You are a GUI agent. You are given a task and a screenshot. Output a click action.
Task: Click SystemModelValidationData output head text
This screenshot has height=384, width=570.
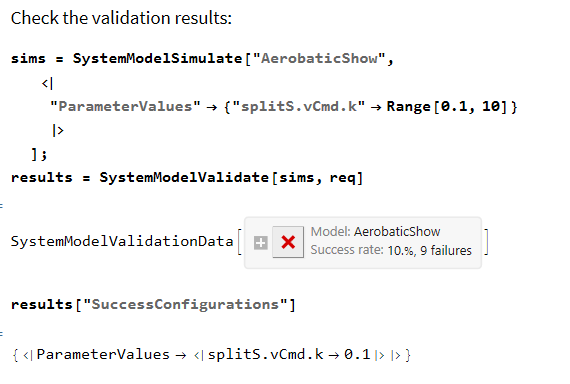[122, 241]
